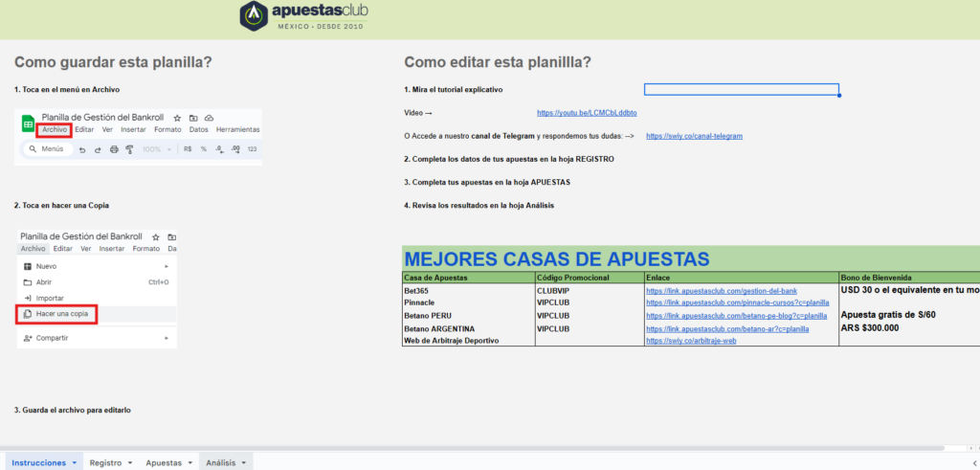The height and width of the screenshot is (470, 980).
Task: Click the Nuevo sheet icon in menu image
Action: [x=28, y=266]
